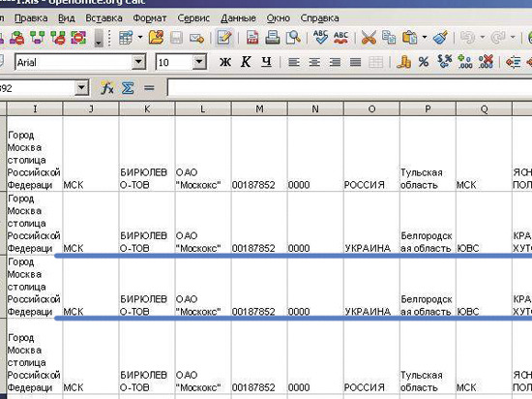Open the Arial font name dropdown

(138, 62)
